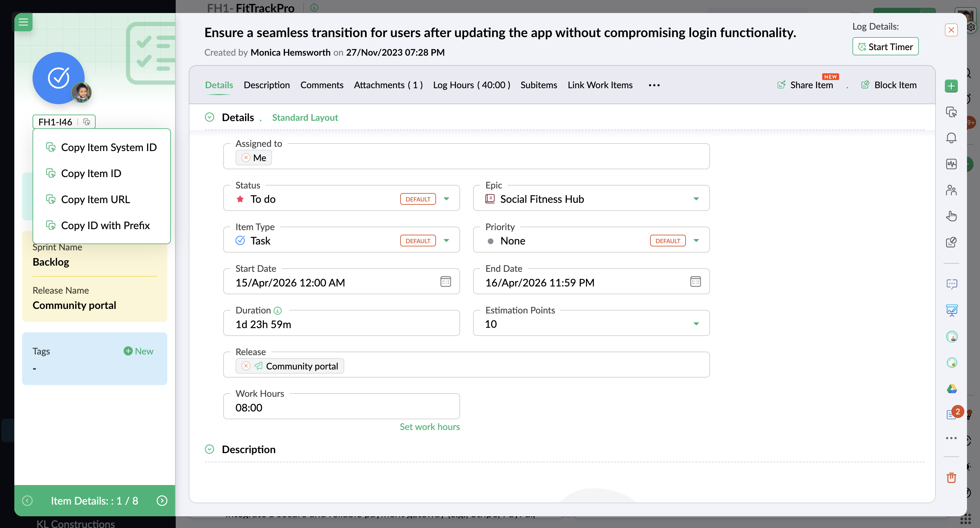Viewport: 980px width, 528px height.
Task: Open End Date calendar picker
Action: pyautogui.click(x=695, y=282)
